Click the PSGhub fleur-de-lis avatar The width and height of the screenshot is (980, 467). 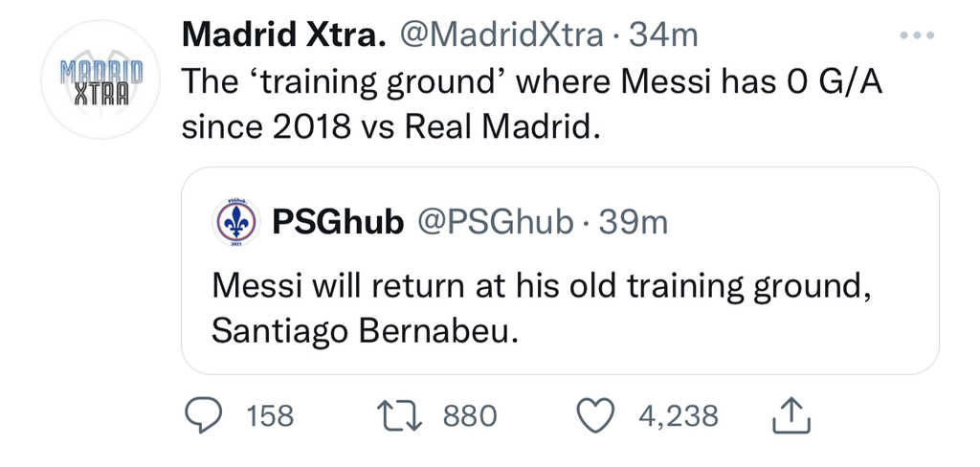[x=234, y=223]
